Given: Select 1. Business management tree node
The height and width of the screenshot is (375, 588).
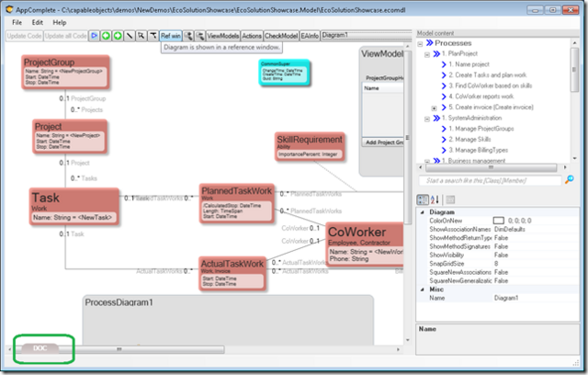Looking at the screenshot, I should (x=473, y=161).
